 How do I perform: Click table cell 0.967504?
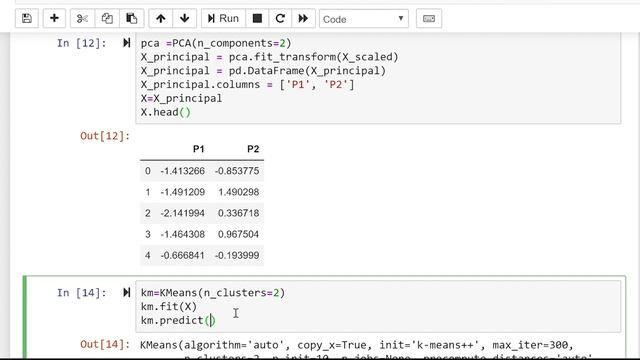coord(238,235)
